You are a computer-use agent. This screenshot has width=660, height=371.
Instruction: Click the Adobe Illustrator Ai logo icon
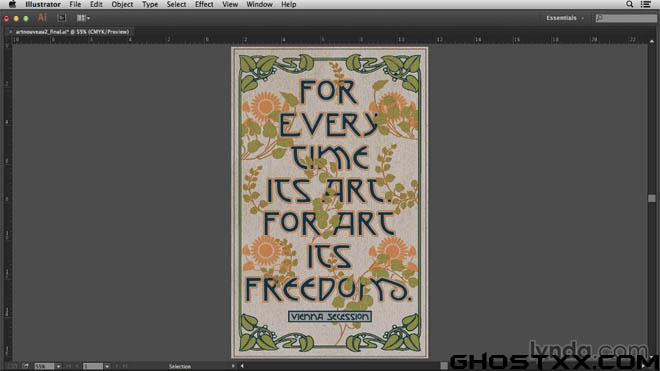tap(42, 18)
